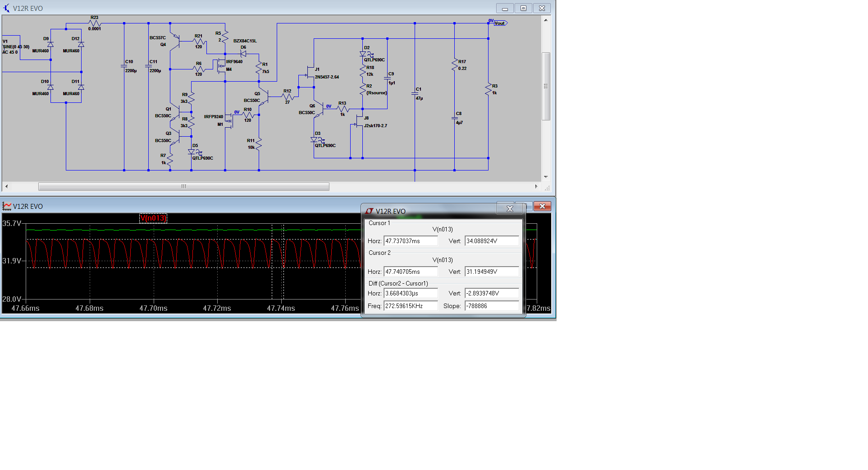868x470 pixels.
Task: Select diode D11 MUR460 symbol
Action: pyautogui.click(x=81, y=87)
